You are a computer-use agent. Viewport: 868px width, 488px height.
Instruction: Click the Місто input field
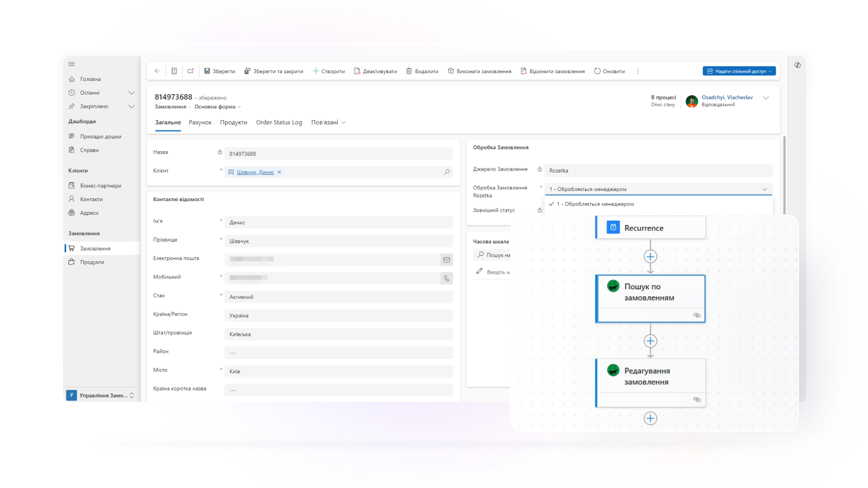338,371
